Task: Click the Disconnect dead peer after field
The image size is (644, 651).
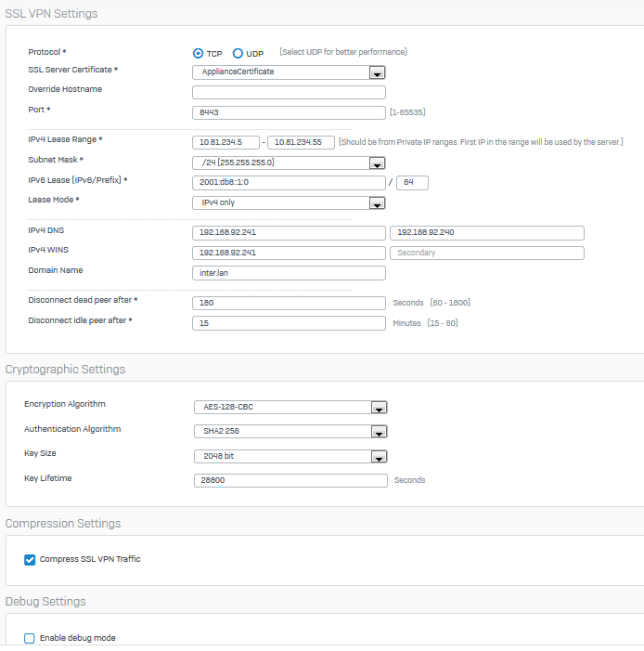Action: tap(289, 303)
